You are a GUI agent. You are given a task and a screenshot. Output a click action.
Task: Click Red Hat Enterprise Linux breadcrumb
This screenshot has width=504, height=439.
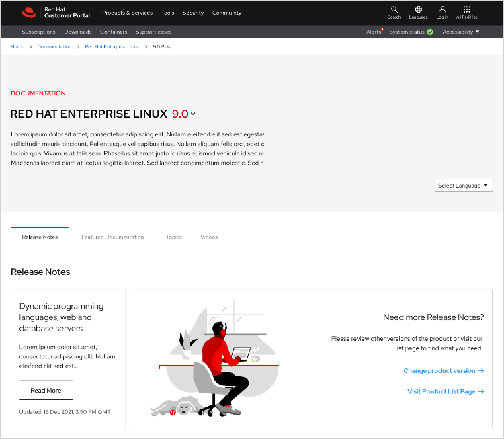pos(112,46)
